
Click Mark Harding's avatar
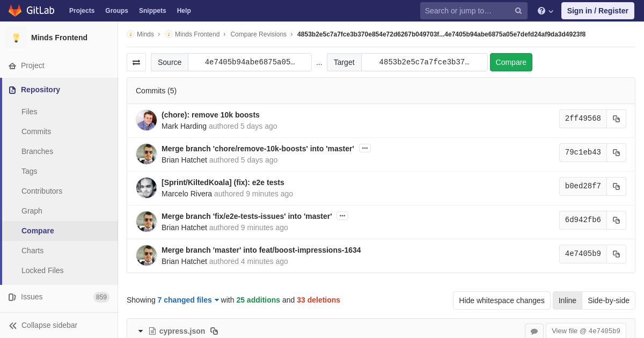147,120
